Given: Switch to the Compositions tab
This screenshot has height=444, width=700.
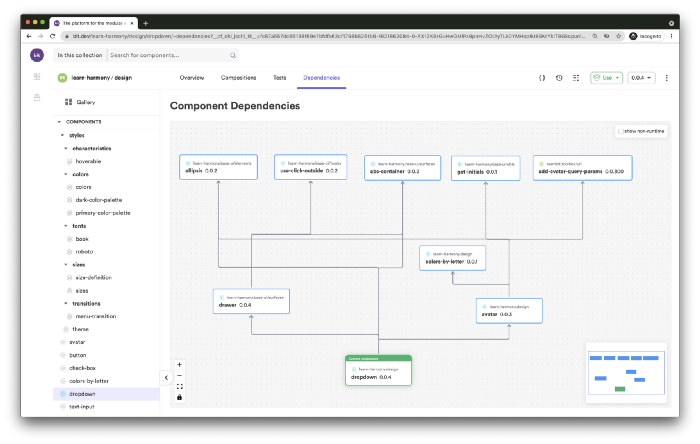Looking at the screenshot, I should 238,78.
